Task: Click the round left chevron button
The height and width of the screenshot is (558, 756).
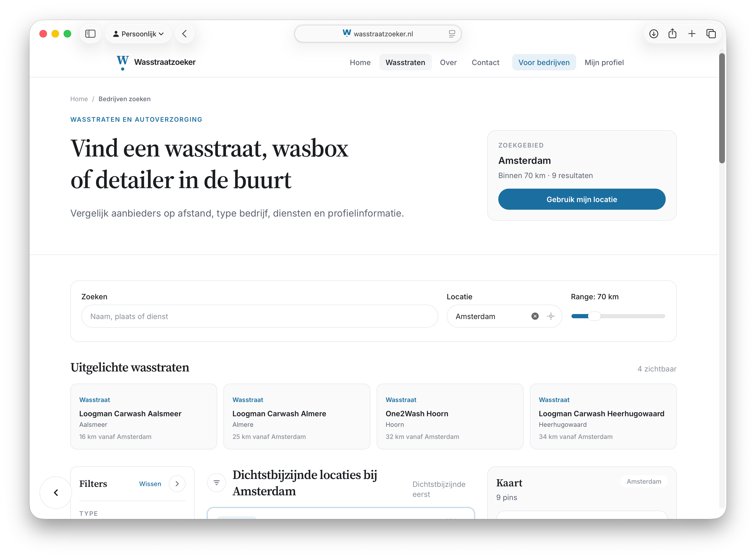Action: pos(56,492)
